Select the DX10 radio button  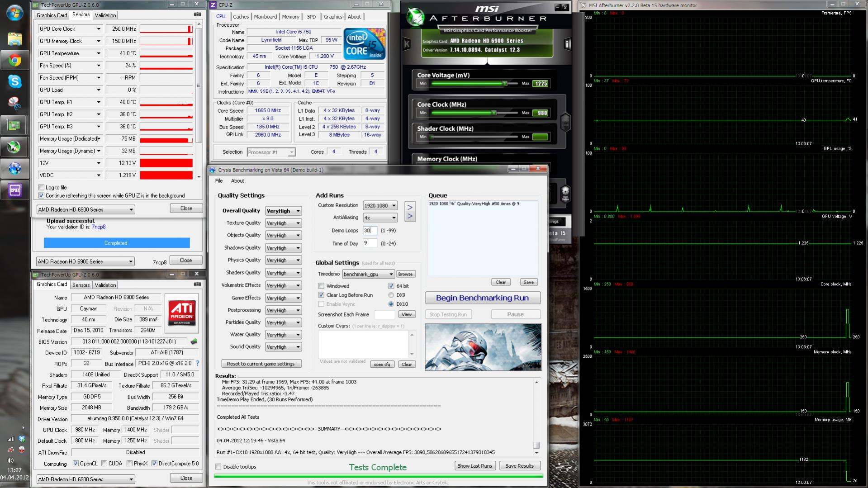coord(391,304)
